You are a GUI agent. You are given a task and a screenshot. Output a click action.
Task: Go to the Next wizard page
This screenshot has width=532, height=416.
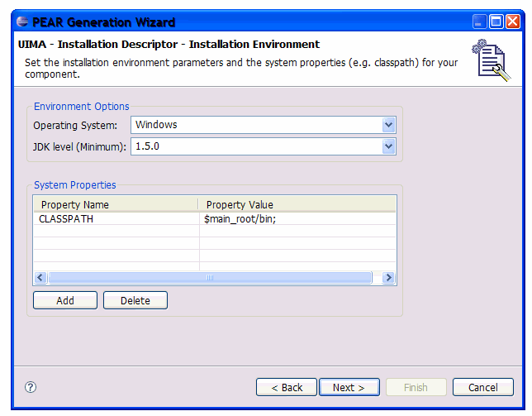[348, 387]
